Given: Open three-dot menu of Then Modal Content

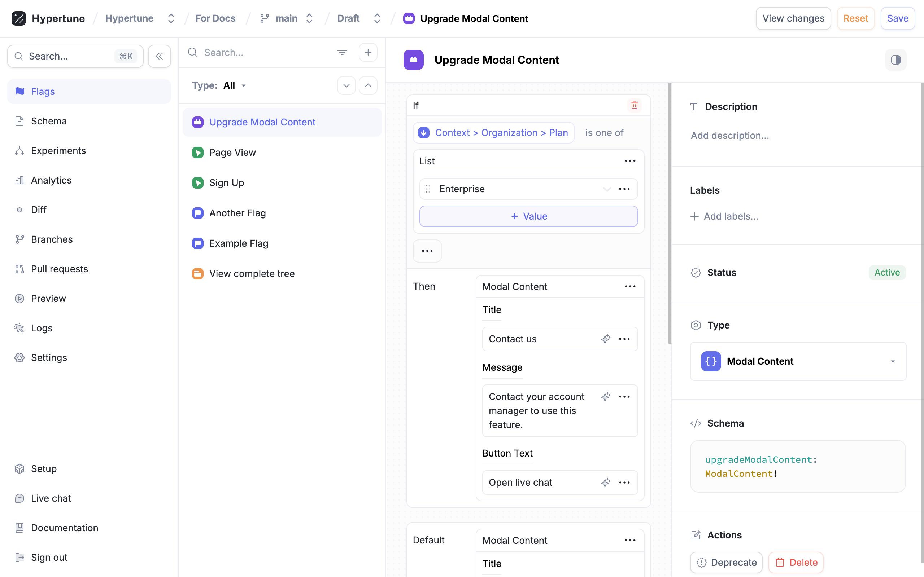Looking at the screenshot, I should click(x=630, y=287).
